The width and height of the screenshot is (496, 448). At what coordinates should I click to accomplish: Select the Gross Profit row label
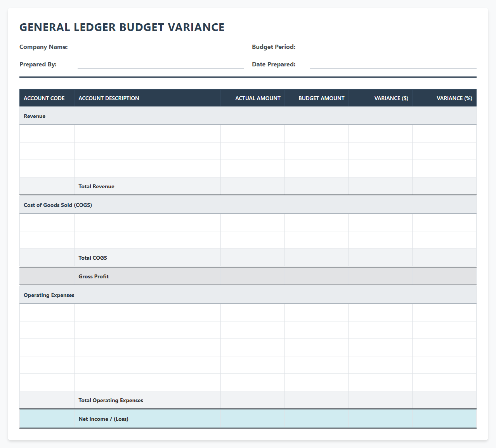94,276
